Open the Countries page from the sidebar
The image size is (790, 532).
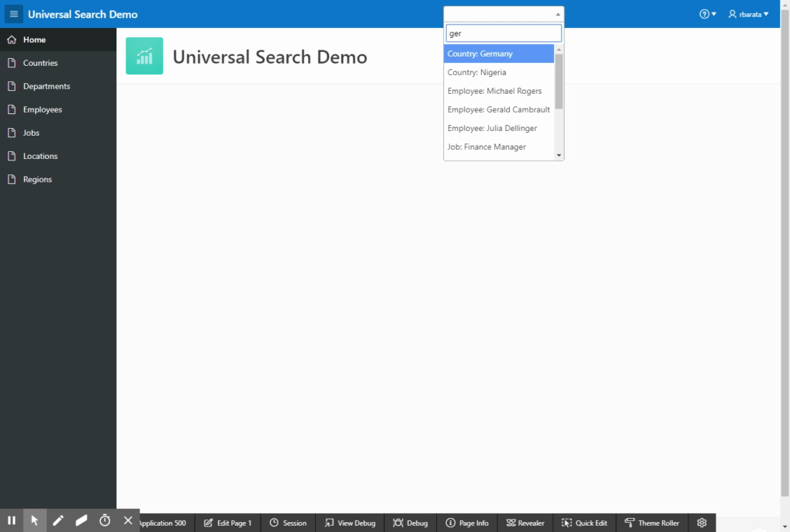point(40,63)
